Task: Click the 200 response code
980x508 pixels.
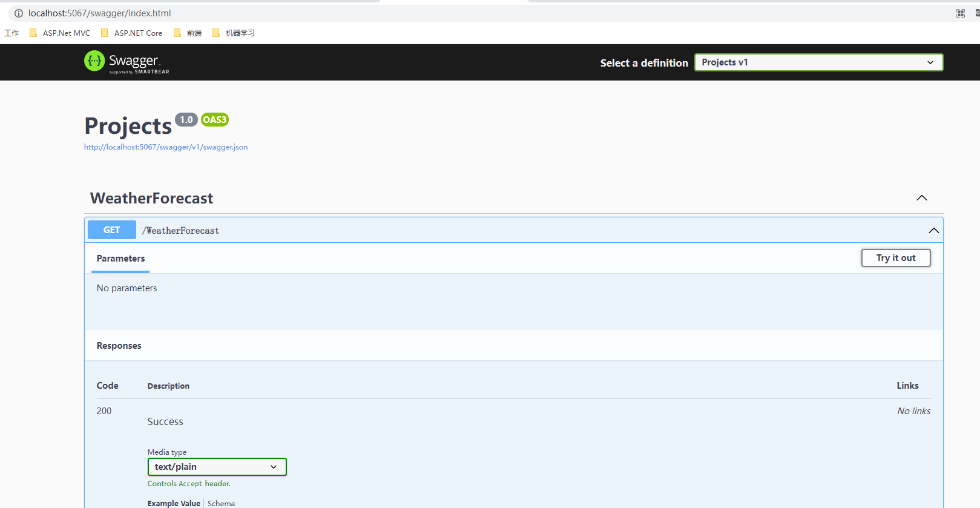Action: coord(104,411)
